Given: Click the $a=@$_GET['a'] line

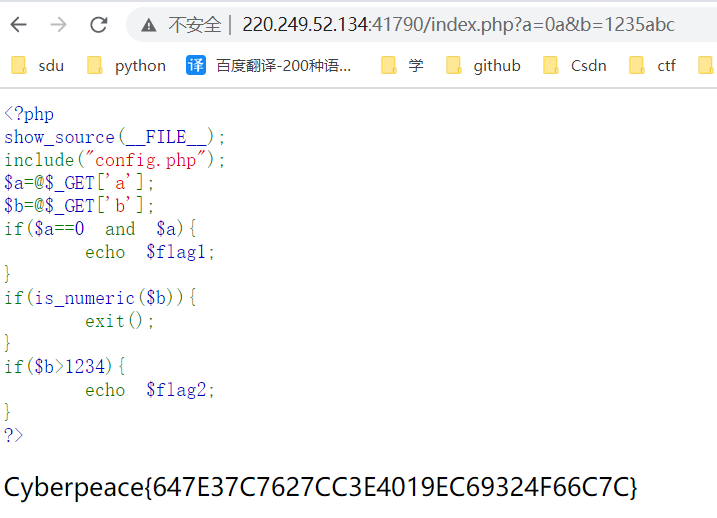Looking at the screenshot, I should click(79, 183).
